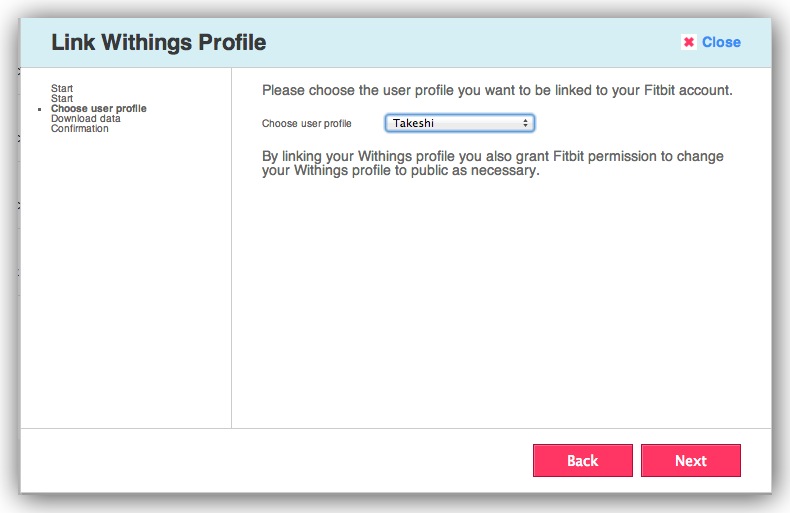Screen dimensions: 790x513
Task: Open the Takeshi user profile dropdown
Action: [x=459, y=123]
